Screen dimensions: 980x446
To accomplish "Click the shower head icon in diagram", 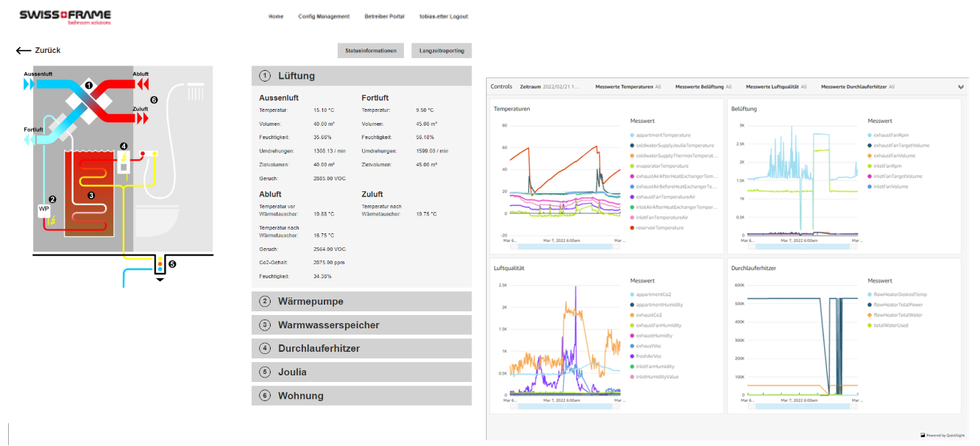I will tap(195, 91).
